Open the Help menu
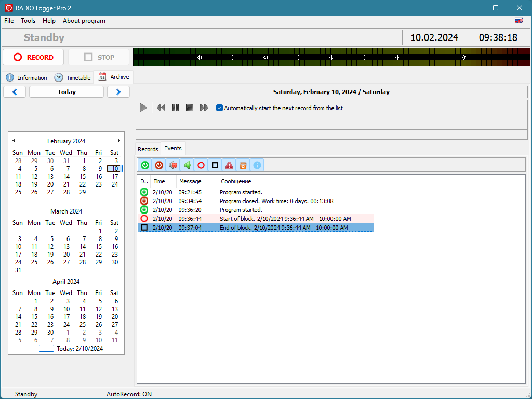532x399 pixels. [49, 21]
